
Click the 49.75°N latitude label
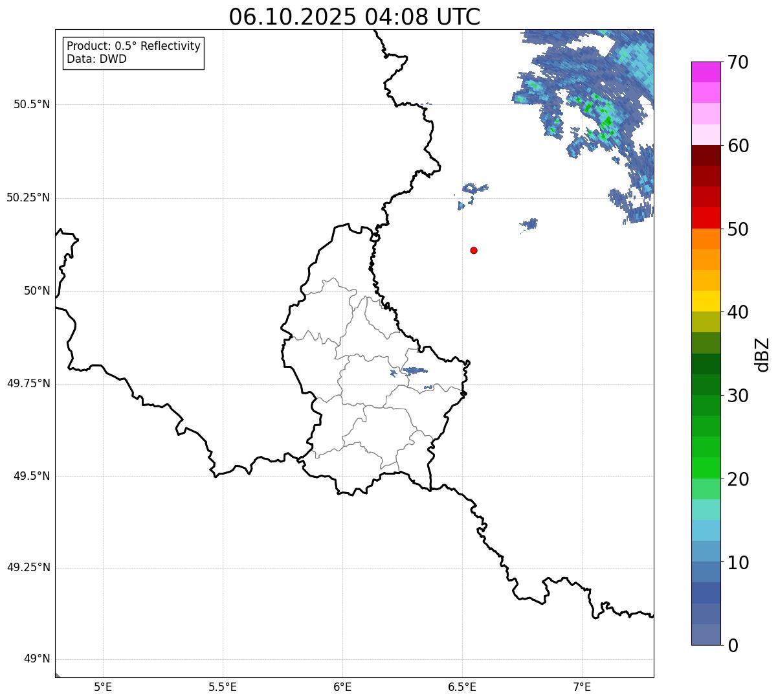[x=28, y=383]
